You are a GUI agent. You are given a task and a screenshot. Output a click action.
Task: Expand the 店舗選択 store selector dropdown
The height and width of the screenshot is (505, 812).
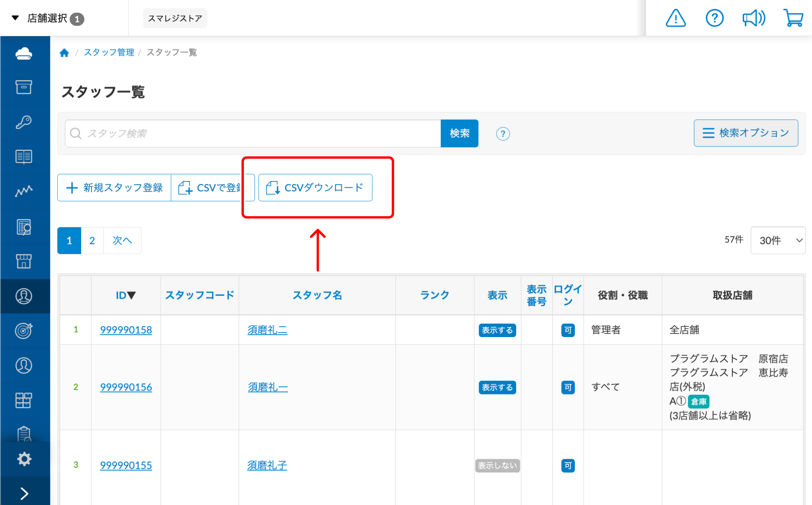[47, 18]
